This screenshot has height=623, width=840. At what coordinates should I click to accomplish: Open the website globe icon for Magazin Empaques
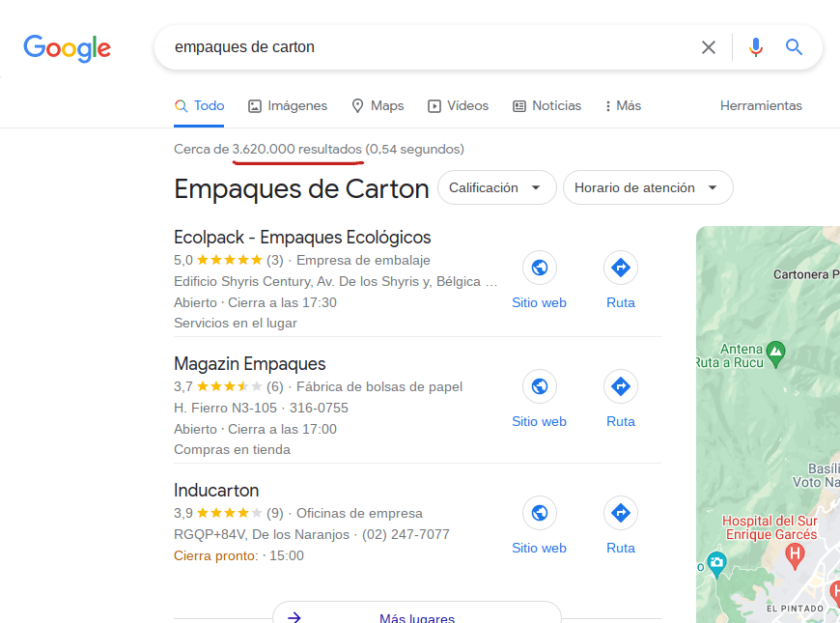[540, 386]
